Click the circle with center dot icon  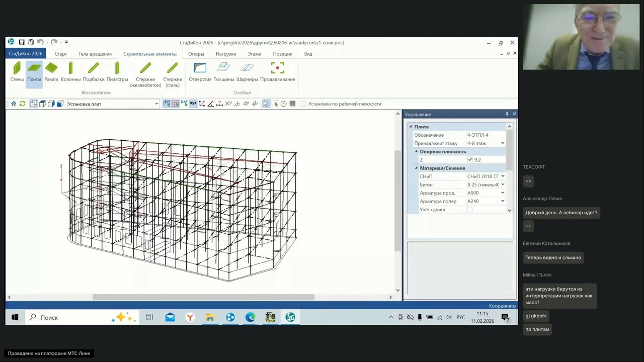(x=284, y=104)
